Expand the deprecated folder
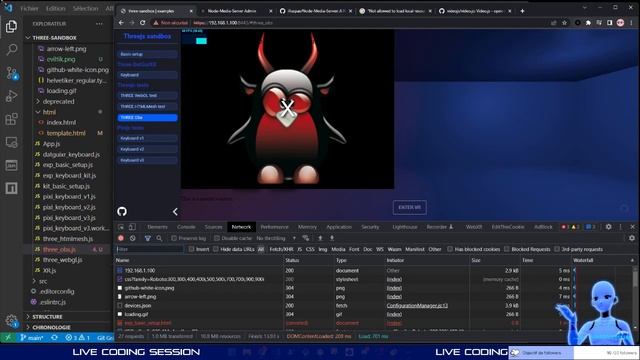This screenshot has height=360, width=640. tap(38, 101)
